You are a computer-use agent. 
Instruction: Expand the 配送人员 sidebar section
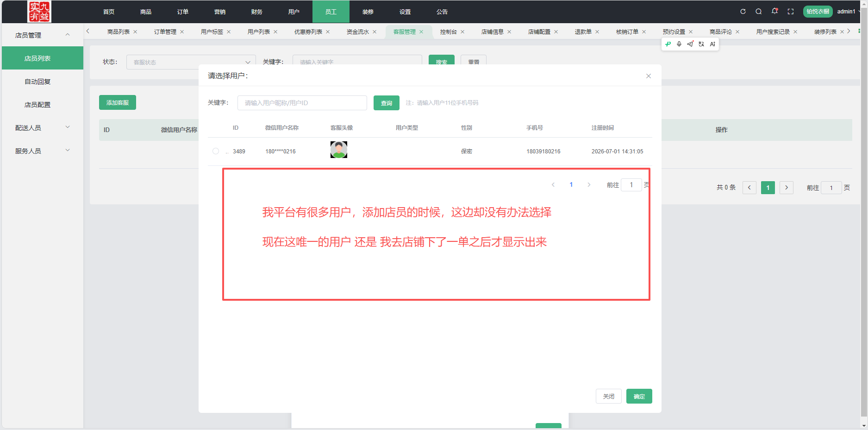coord(43,127)
